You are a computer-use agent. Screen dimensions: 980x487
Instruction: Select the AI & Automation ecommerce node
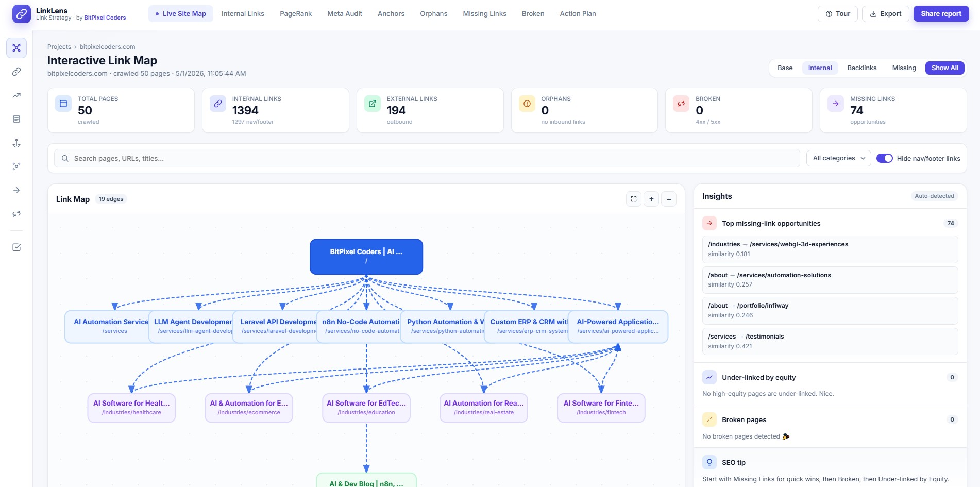(x=249, y=408)
